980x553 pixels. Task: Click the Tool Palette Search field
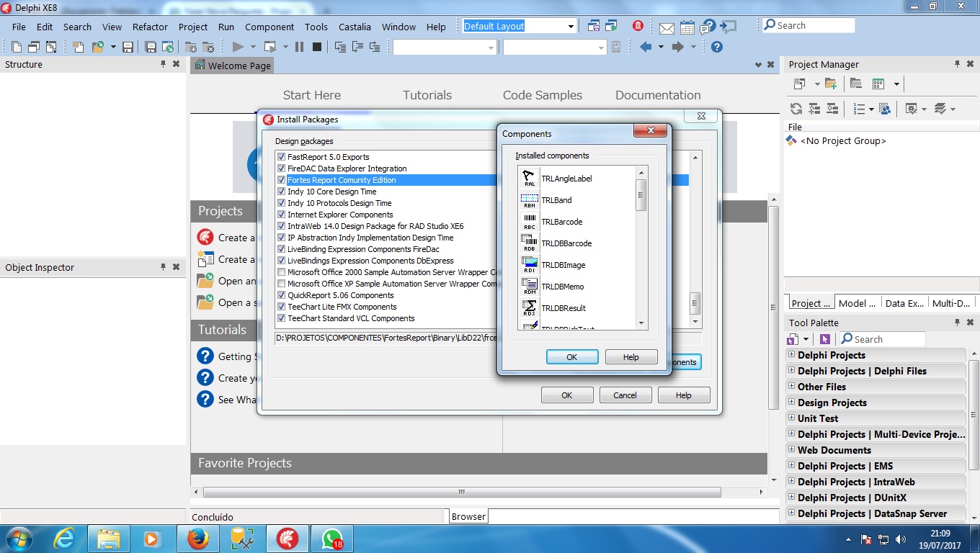881,339
